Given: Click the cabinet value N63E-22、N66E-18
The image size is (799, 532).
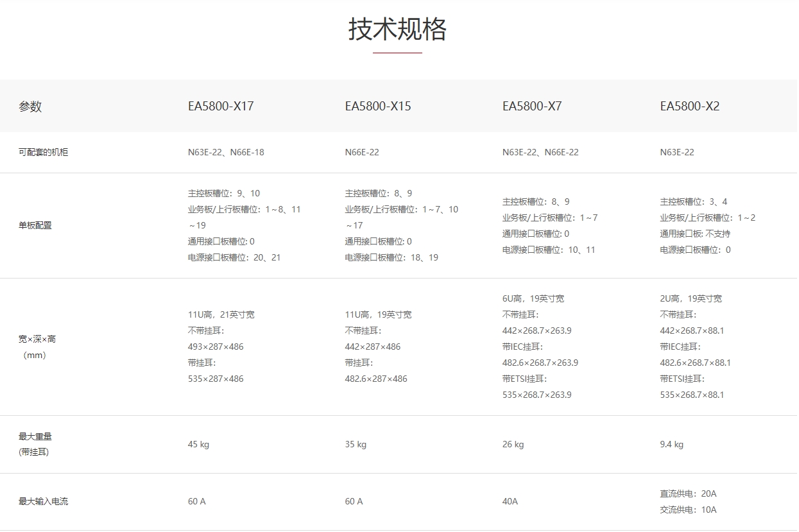Looking at the screenshot, I should 226,153.
